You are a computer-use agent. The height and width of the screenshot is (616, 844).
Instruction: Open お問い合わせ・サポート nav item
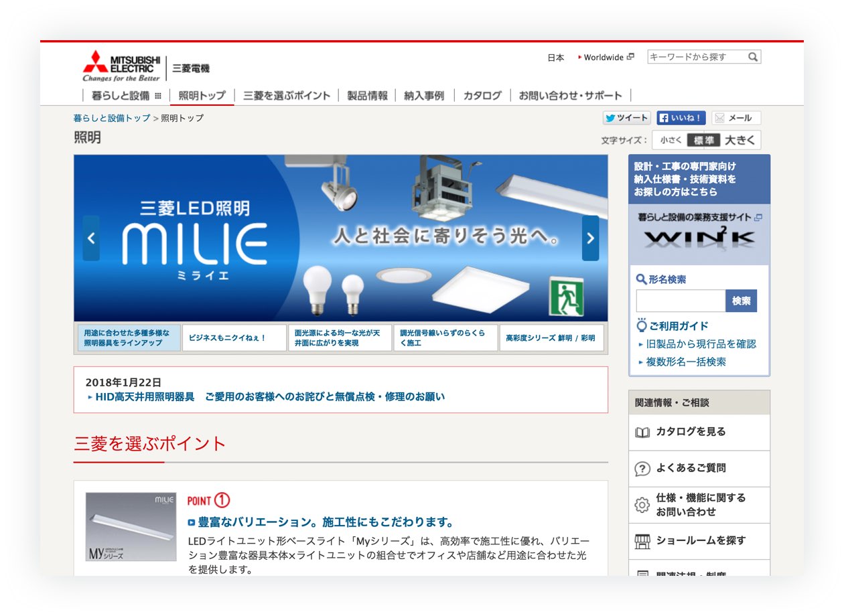(571, 96)
